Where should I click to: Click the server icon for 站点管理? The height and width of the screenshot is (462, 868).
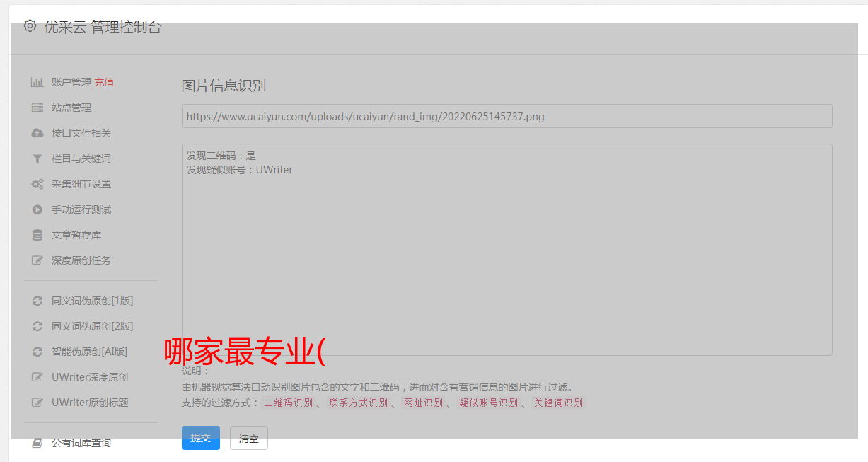[x=37, y=108]
